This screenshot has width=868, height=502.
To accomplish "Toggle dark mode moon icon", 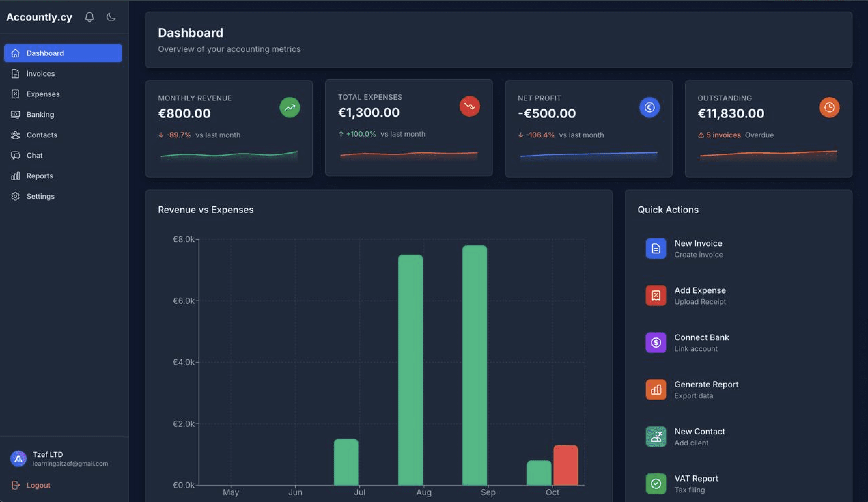I will point(111,17).
